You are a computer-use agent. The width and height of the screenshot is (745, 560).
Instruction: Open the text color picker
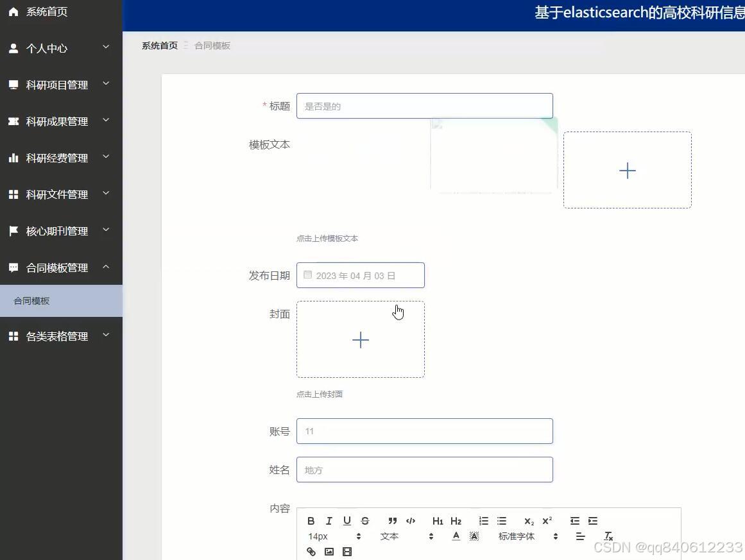[x=456, y=536]
